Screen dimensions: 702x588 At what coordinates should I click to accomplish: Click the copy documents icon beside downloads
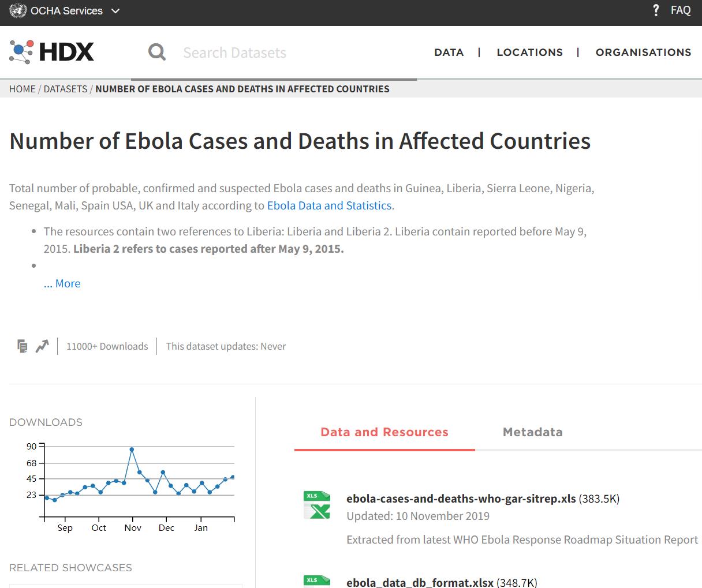(22, 346)
